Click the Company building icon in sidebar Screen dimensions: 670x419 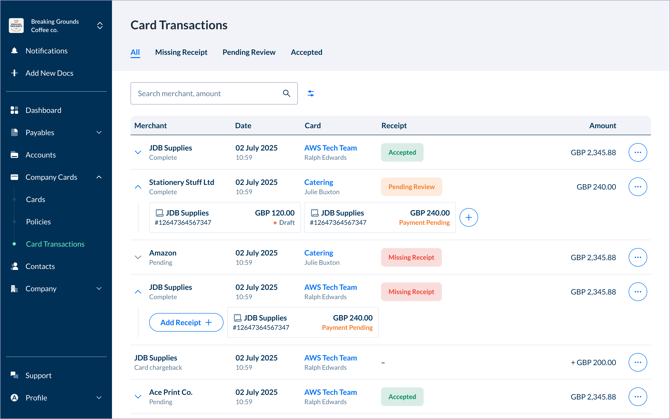tap(15, 289)
